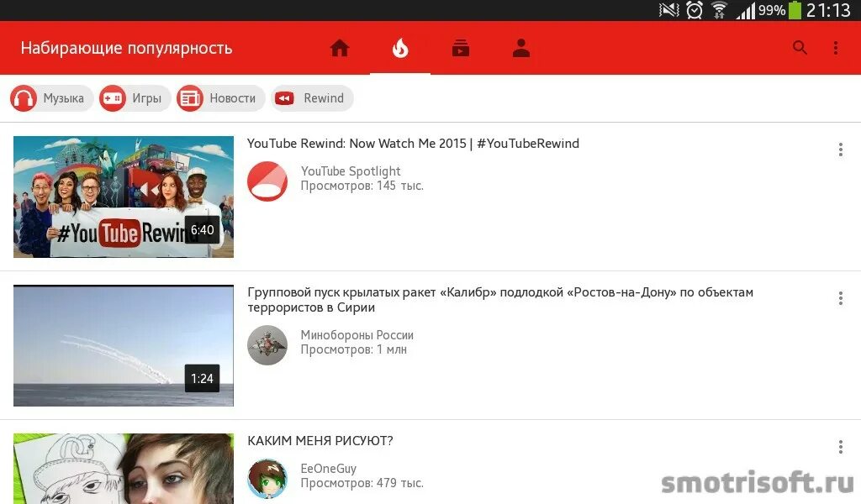Tap the 99% battery percentage text

772,10
